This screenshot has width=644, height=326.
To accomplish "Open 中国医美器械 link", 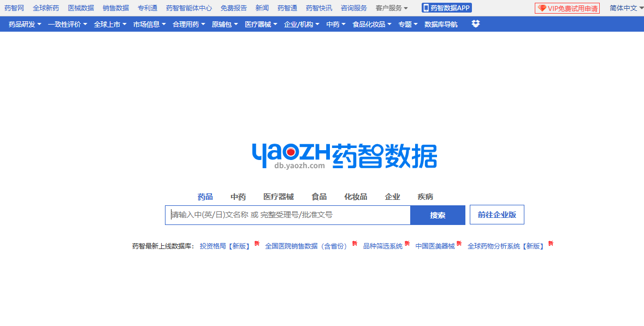I will coord(435,246).
